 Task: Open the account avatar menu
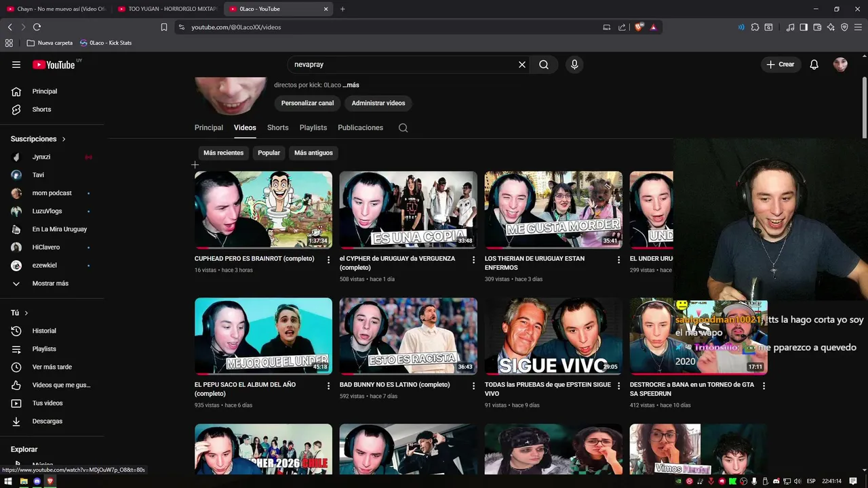(x=840, y=64)
